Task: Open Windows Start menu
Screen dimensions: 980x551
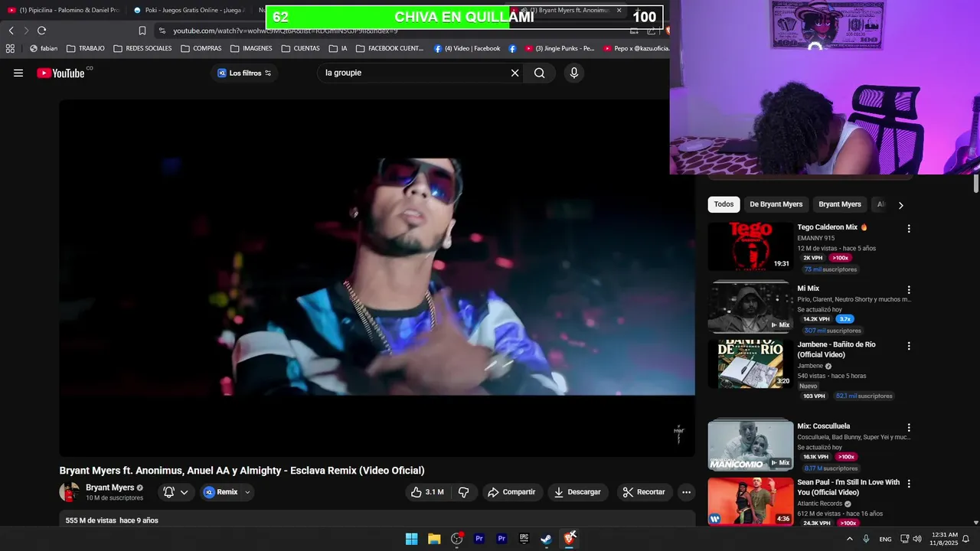Action: 411,539
